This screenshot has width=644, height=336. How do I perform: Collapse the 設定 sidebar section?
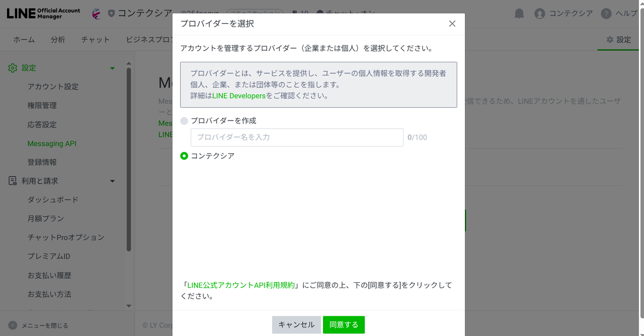[112, 68]
